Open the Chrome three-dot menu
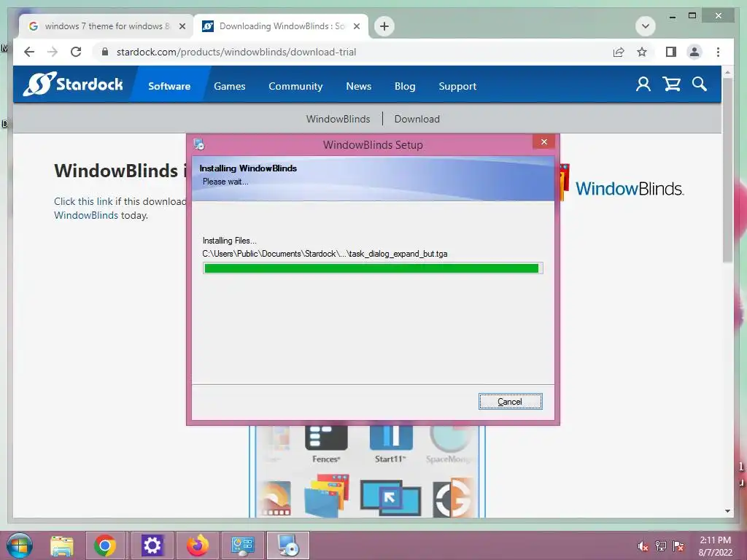The image size is (747, 560). [718, 52]
